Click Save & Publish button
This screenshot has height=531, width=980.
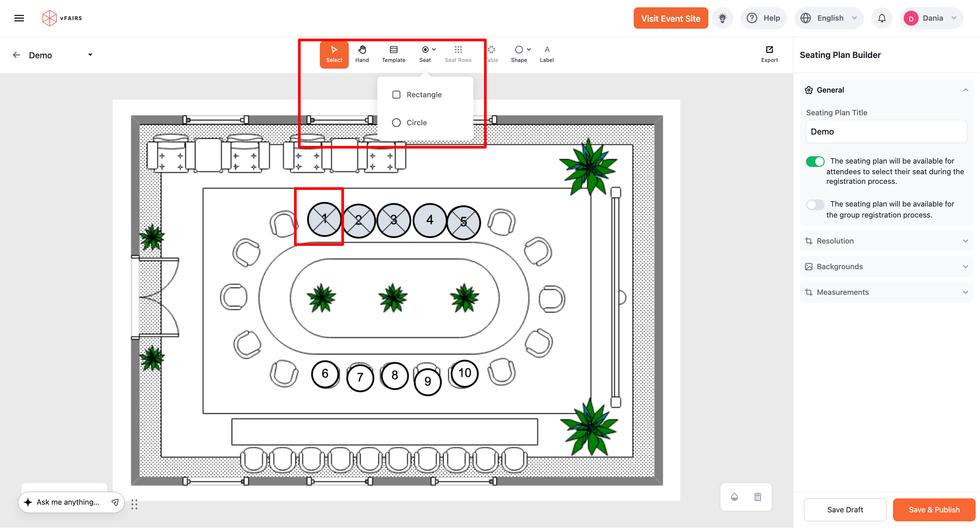[x=934, y=509]
